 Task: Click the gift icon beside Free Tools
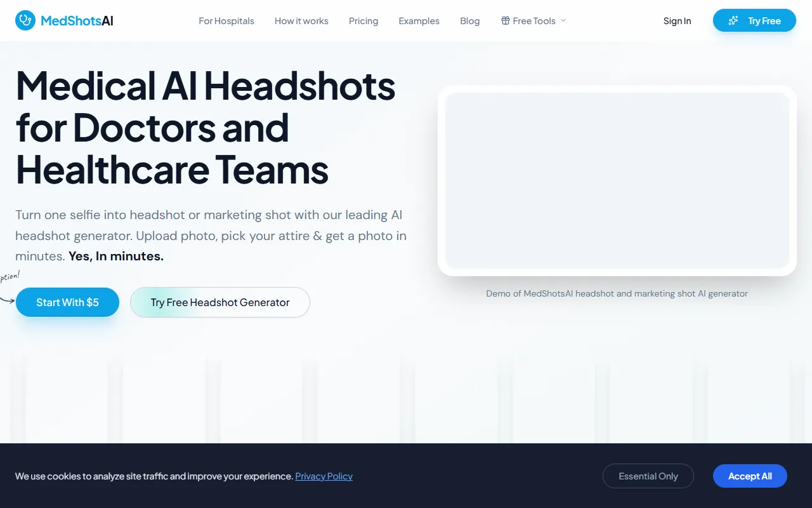click(x=506, y=21)
